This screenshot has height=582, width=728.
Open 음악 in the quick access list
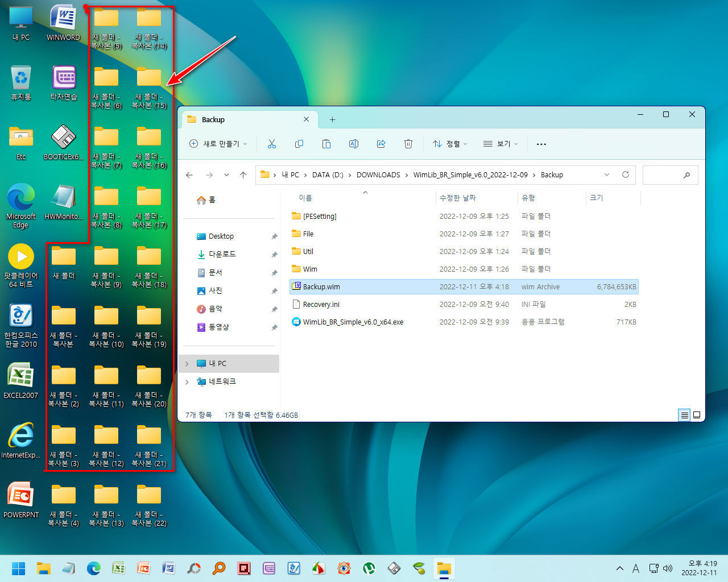[209, 309]
